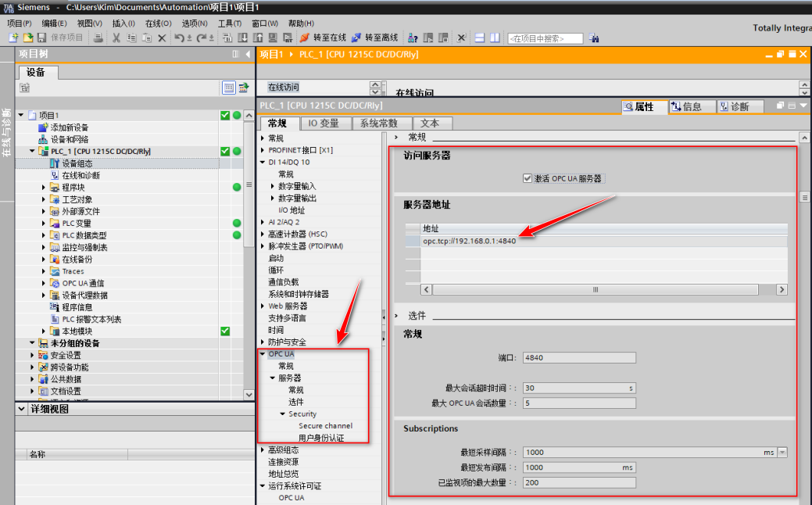Click the Paste icon in the toolbar
The width and height of the screenshot is (812, 505).
(x=147, y=37)
